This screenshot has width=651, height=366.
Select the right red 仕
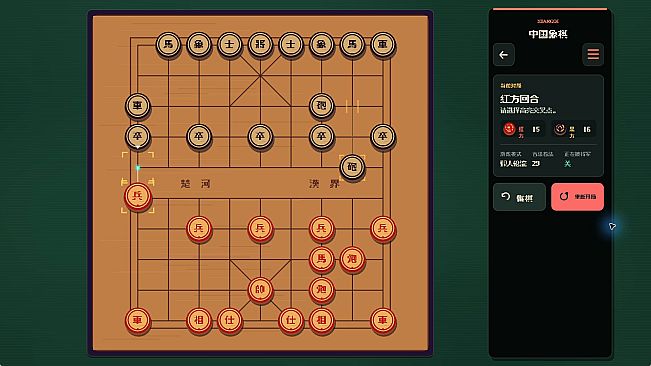coord(291,320)
